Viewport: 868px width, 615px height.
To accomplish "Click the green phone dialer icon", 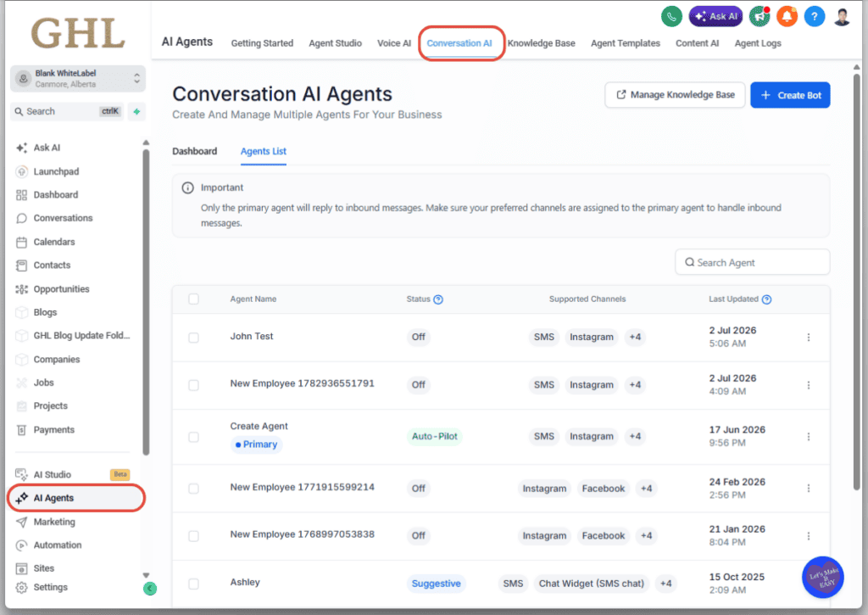I will pos(671,17).
